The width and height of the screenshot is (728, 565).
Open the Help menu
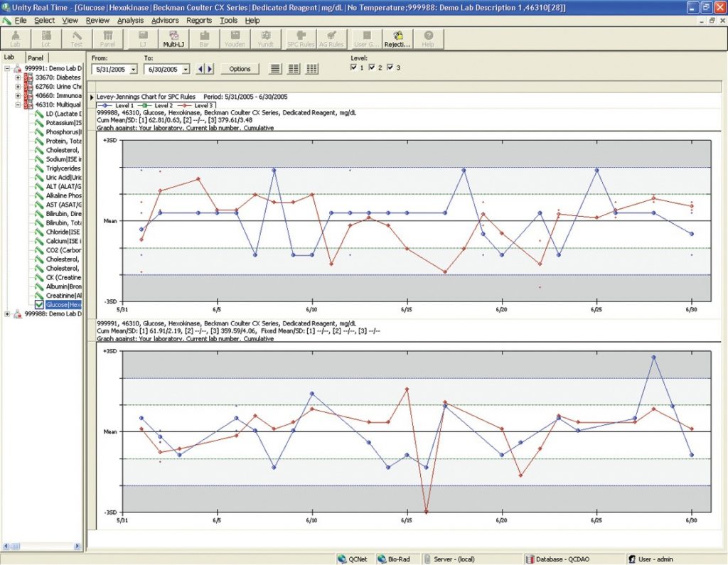[x=252, y=21]
